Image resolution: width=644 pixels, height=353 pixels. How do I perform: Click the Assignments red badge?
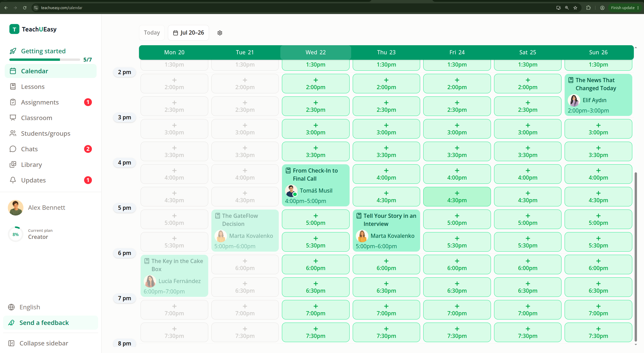[x=88, y=102]
